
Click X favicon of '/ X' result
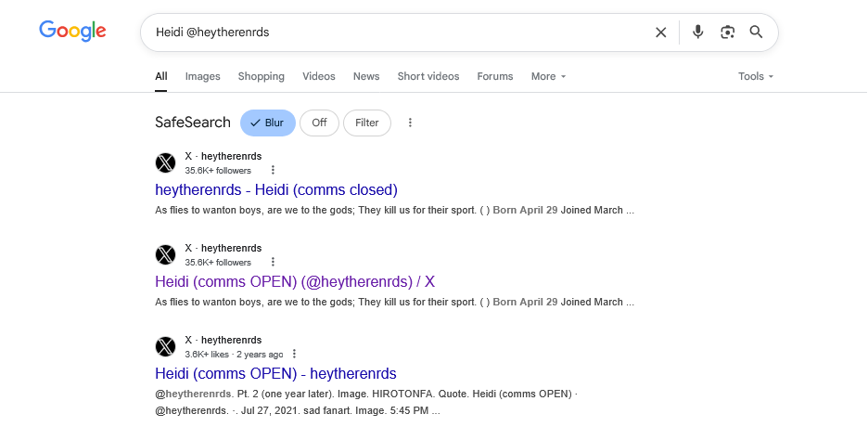(x=165, y=254)
